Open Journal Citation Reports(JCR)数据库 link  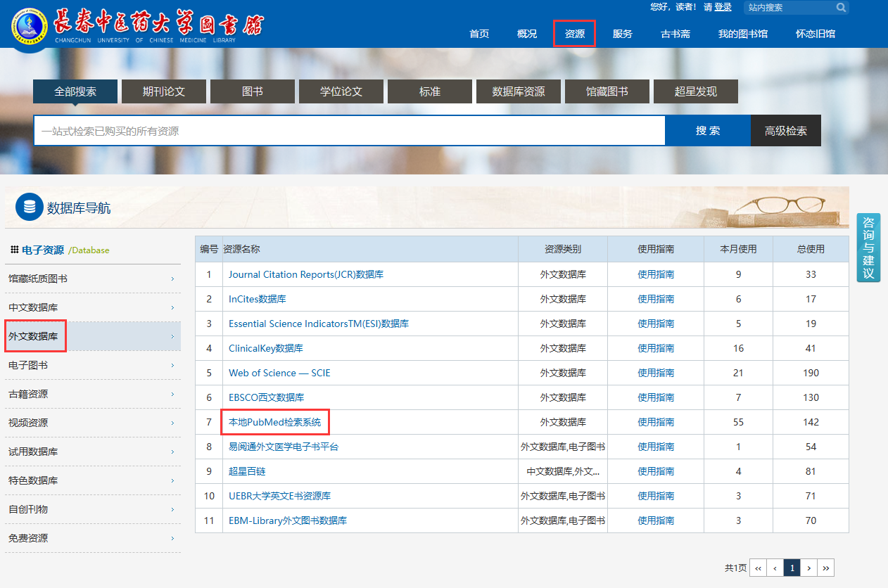[306, 274]
